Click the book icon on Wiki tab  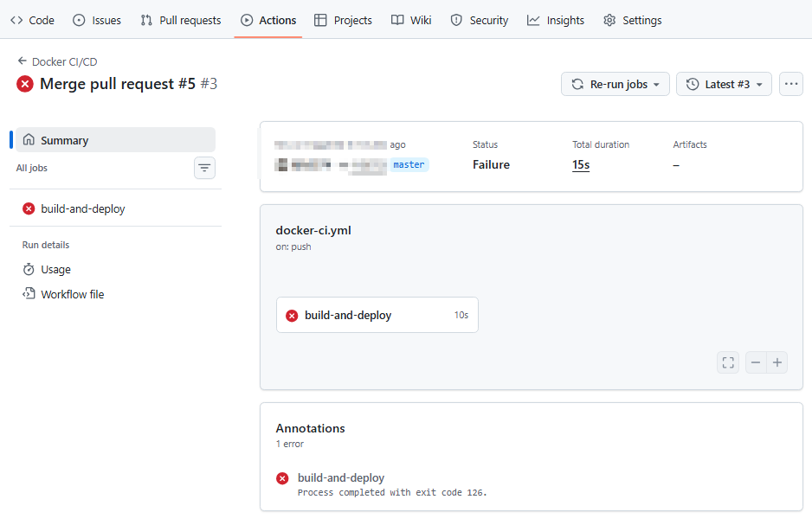[x=397, y=20]
